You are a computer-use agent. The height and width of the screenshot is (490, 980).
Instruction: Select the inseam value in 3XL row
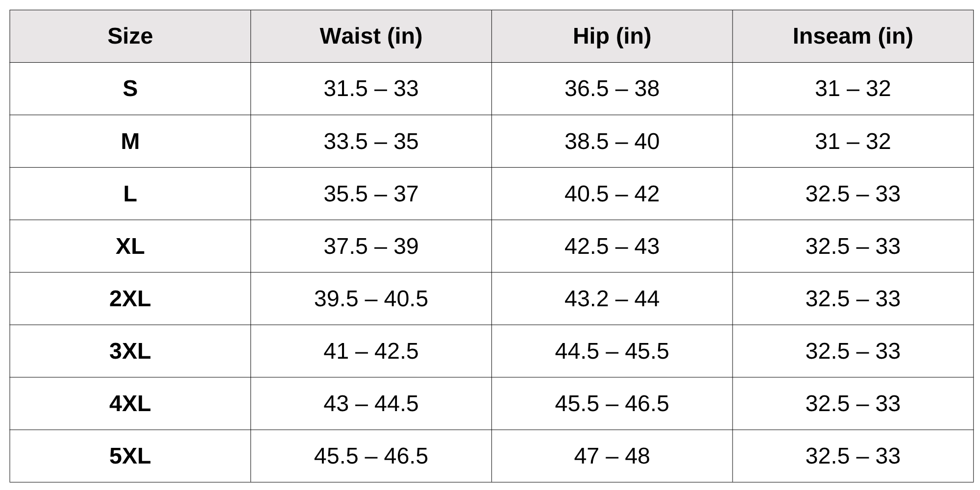pyautogui.click(x=853, y=351)
